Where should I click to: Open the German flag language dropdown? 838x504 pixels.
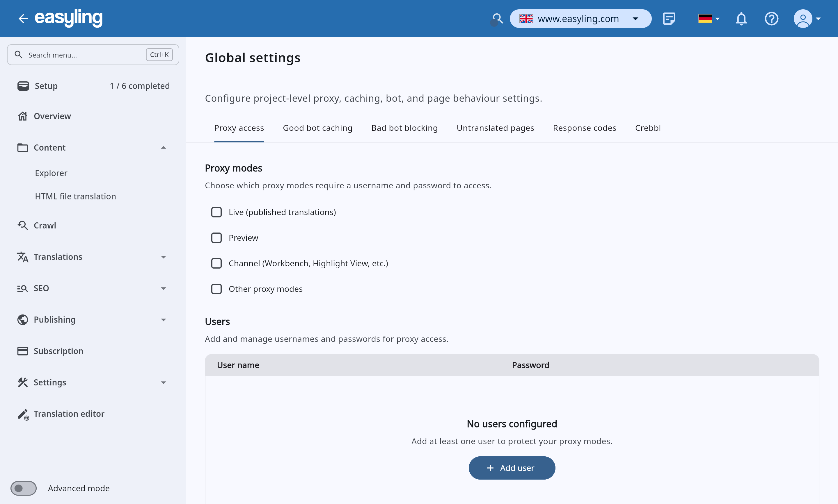pos(709,18)
